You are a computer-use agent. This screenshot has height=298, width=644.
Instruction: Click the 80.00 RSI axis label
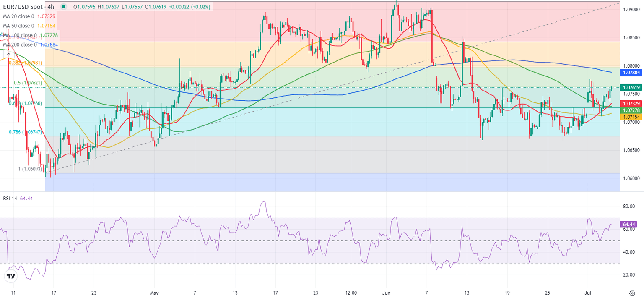(x=628, y=207)
